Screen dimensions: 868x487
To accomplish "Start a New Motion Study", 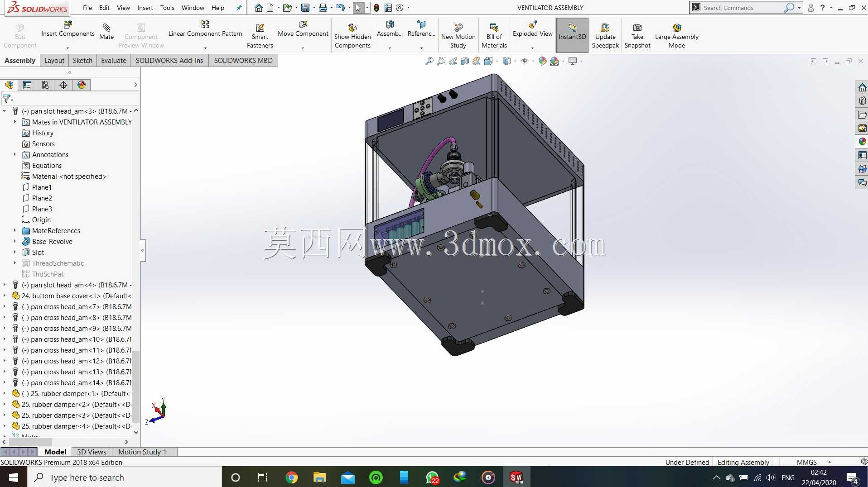I will [x=458, y=35].
